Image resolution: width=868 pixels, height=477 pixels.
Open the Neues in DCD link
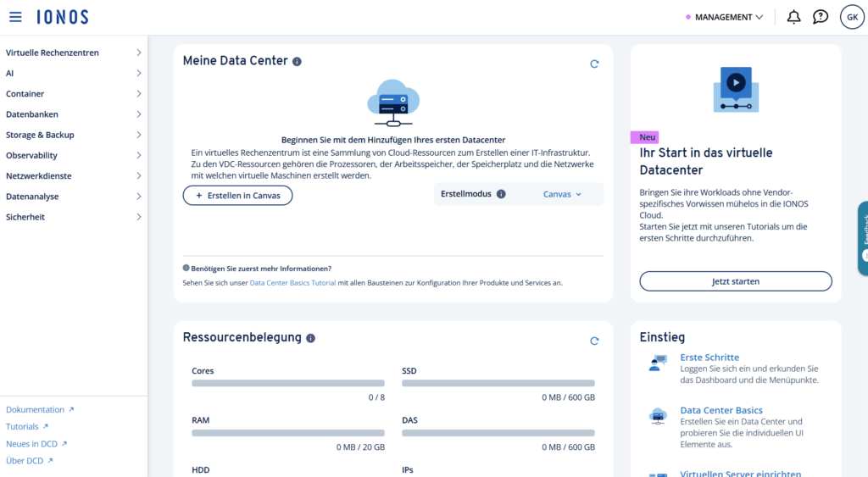click(x=31, y=444)
